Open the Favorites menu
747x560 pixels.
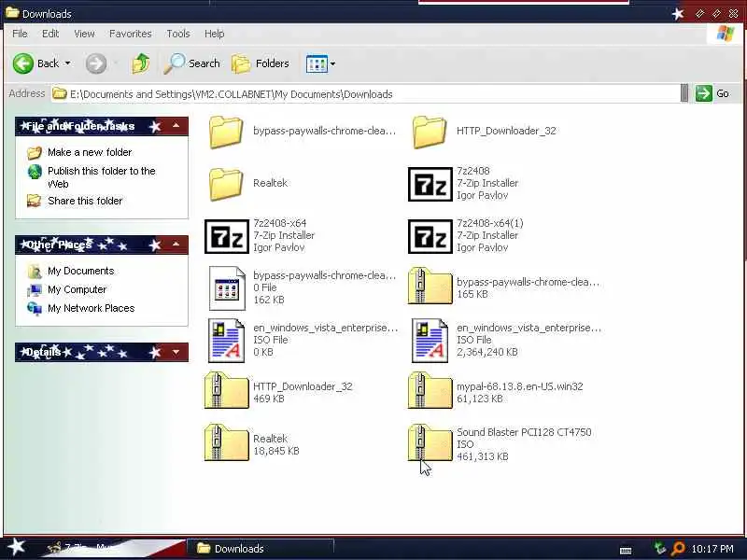(x=130, y=34)
